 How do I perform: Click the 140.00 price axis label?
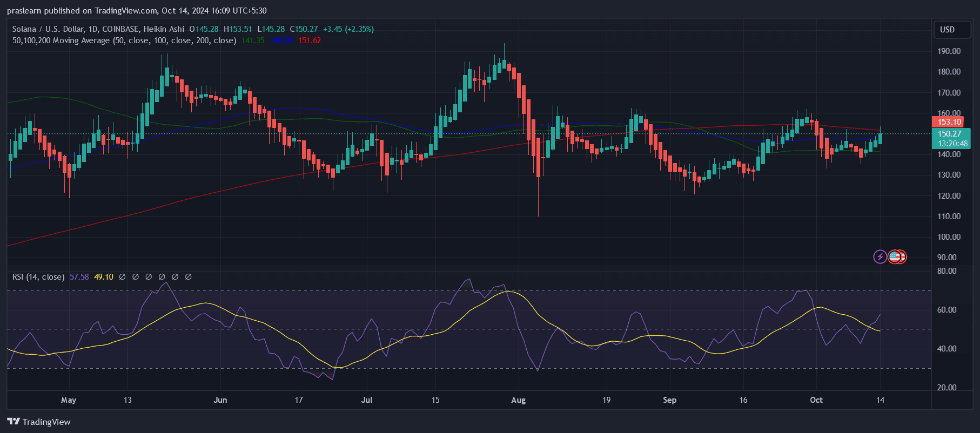pyautogui.click(x=949, y=154)
